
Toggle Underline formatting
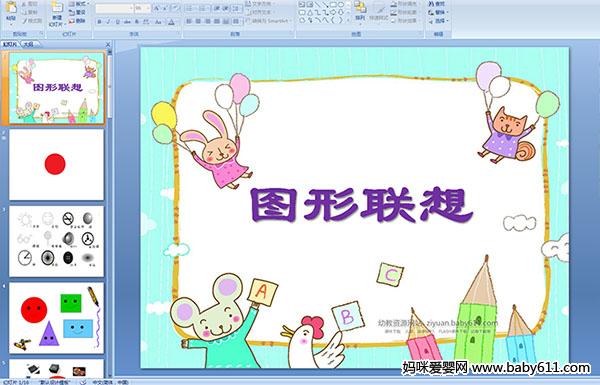pos(117,22)
